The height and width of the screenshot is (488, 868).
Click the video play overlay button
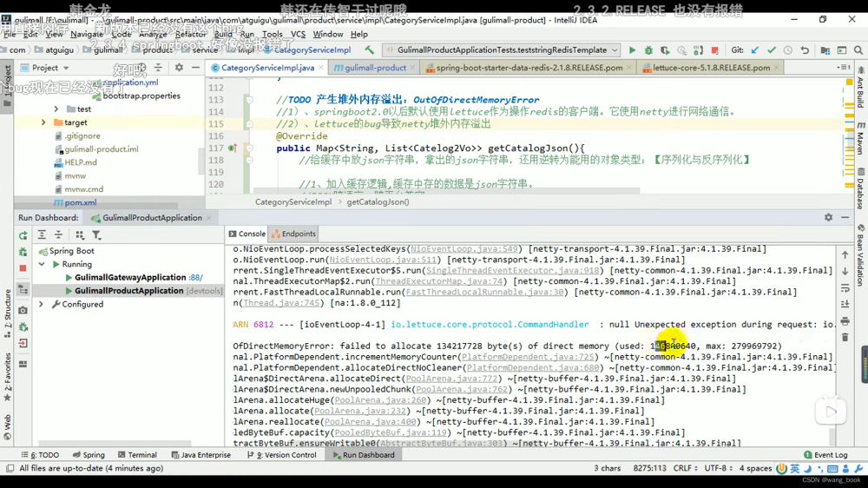pyautogui.click(x=831, y=412)
